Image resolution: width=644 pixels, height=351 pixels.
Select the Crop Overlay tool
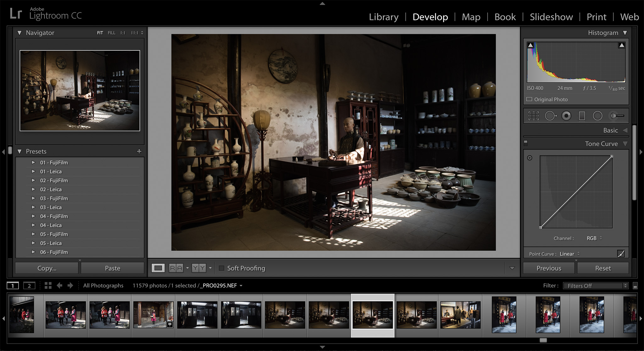click(x=533, y=116)
